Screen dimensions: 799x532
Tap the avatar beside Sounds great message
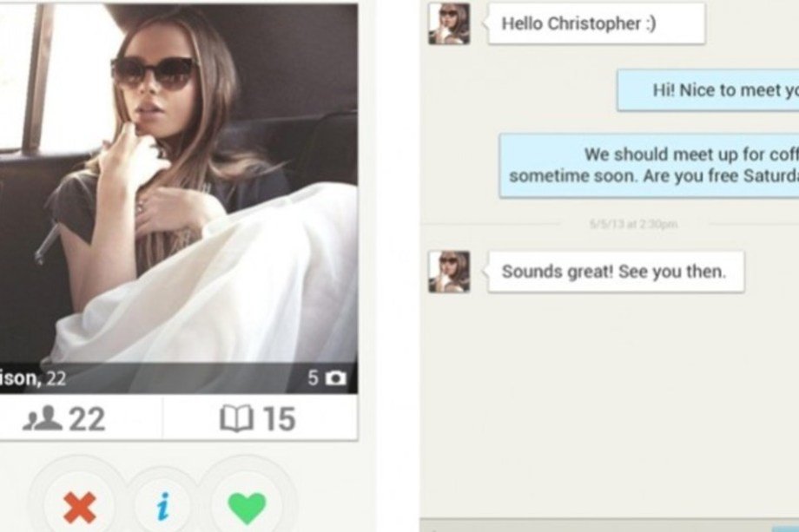pyautogui.click(x=449, y=272)
